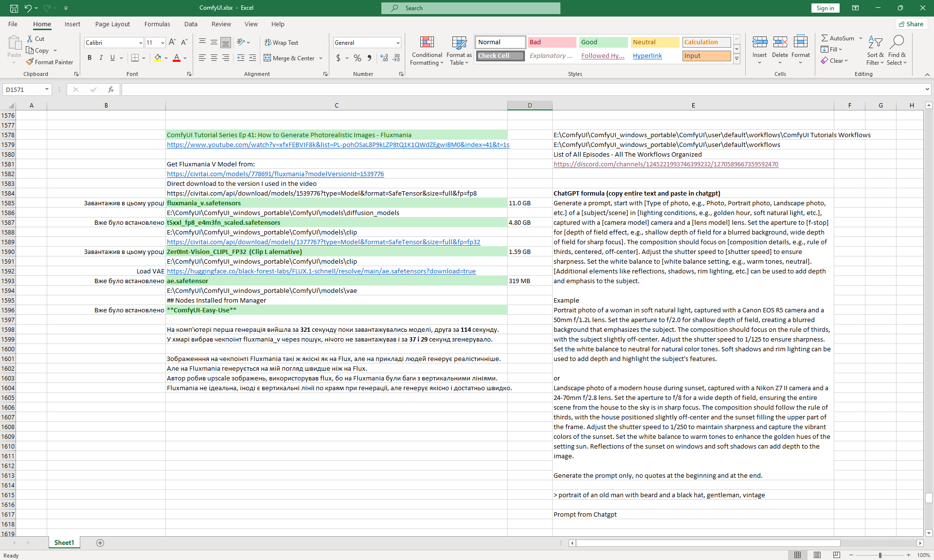This screenshot has width=934, height=560.
Task: Click the Insert Function fx icon
Action: 111,90
